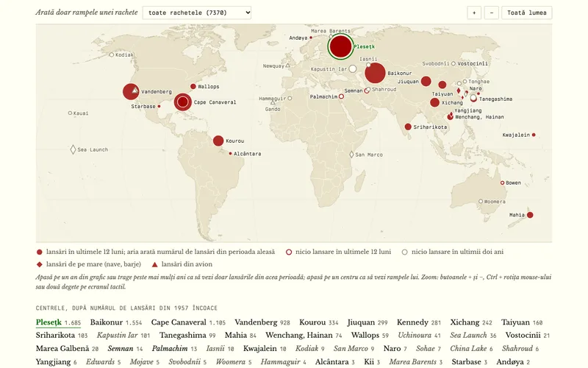Screen dimensions: 588x368
Task: Select Yangjiang 6 list entry
Action: pos(57,361)
